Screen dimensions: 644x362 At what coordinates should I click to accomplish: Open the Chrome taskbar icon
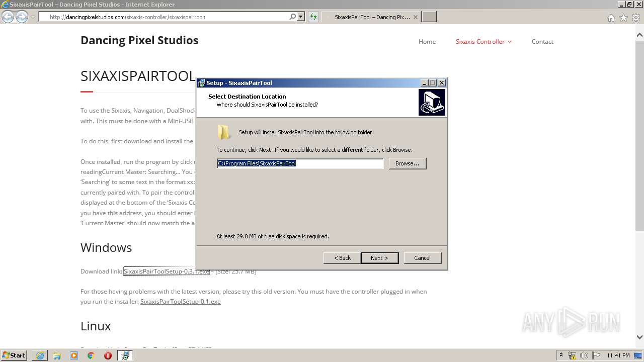tap(91, 355)
